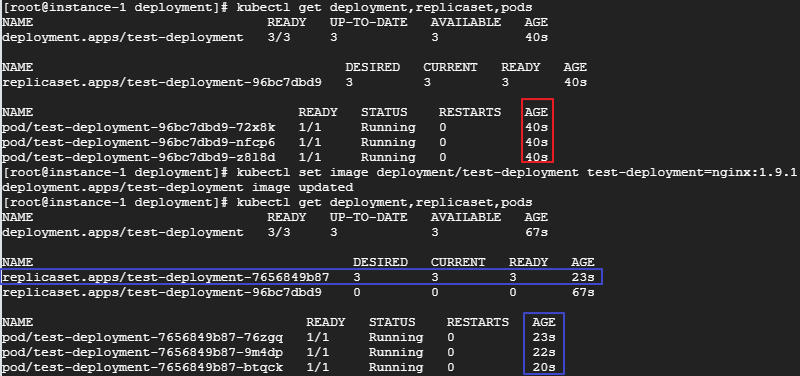Click current value 3 of replicaset 7656849b87
This screenshot has width=800, height=376.
click(x=435, y=277)
